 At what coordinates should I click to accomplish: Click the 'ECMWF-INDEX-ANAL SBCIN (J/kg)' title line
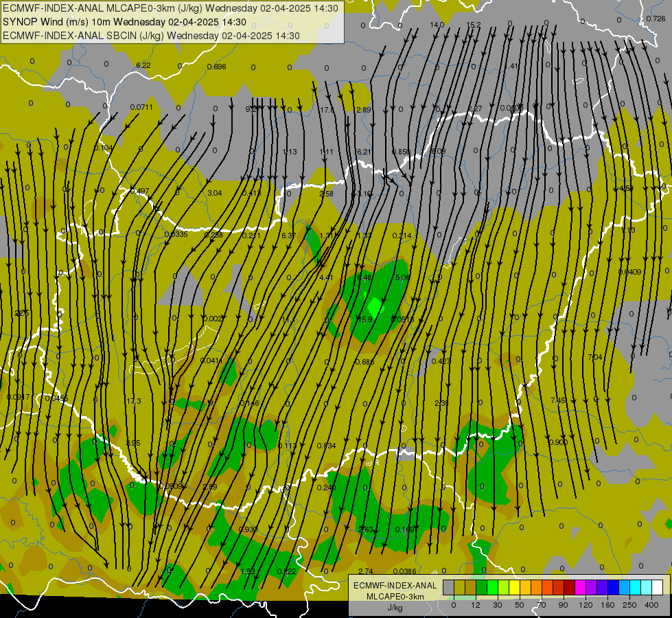coord(83,36)
